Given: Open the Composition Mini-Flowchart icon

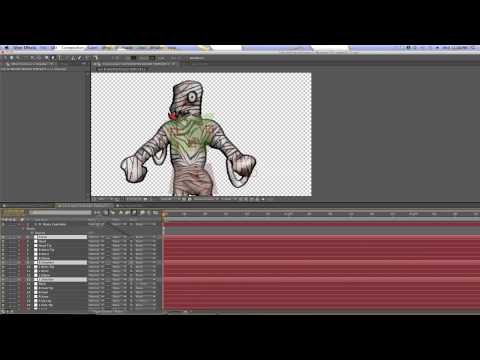Looking at the screenshot, I should [97, 212].
